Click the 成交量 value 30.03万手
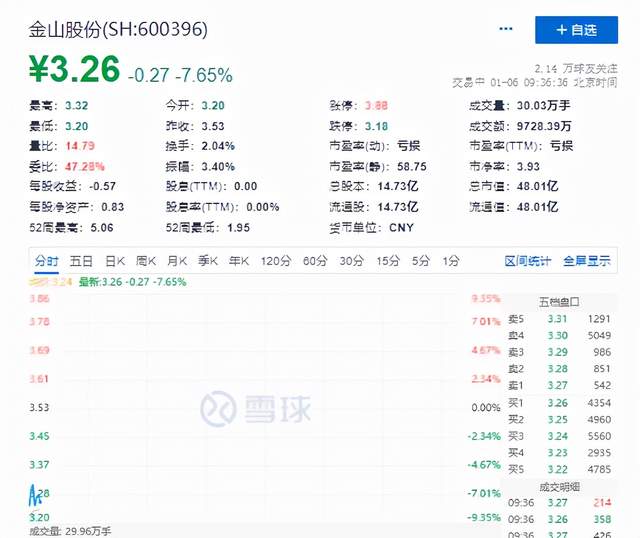Screen dimensions: 640x538 pos(543,106)
